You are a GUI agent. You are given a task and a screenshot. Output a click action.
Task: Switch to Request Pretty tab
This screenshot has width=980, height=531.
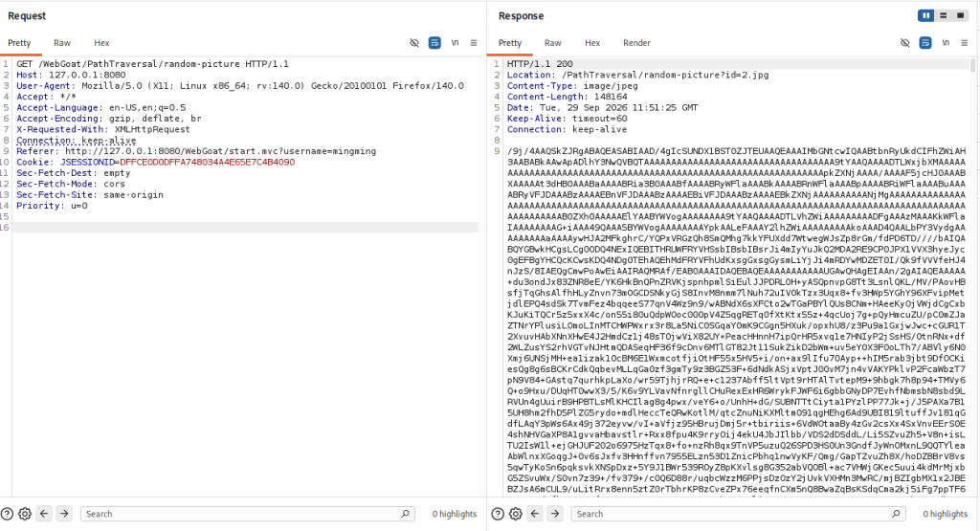coord(19,43)
